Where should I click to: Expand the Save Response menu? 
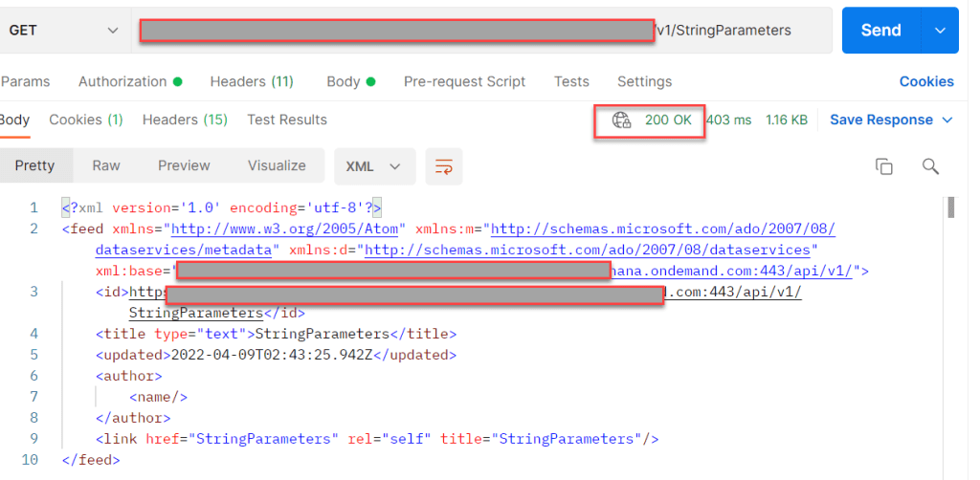(x=891, y=120)
